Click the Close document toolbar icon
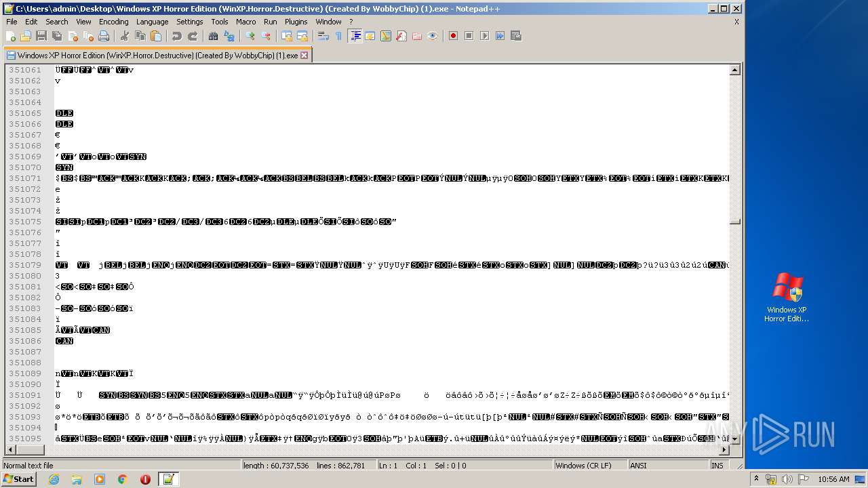868x488 pixels. (x=73, y=36)
